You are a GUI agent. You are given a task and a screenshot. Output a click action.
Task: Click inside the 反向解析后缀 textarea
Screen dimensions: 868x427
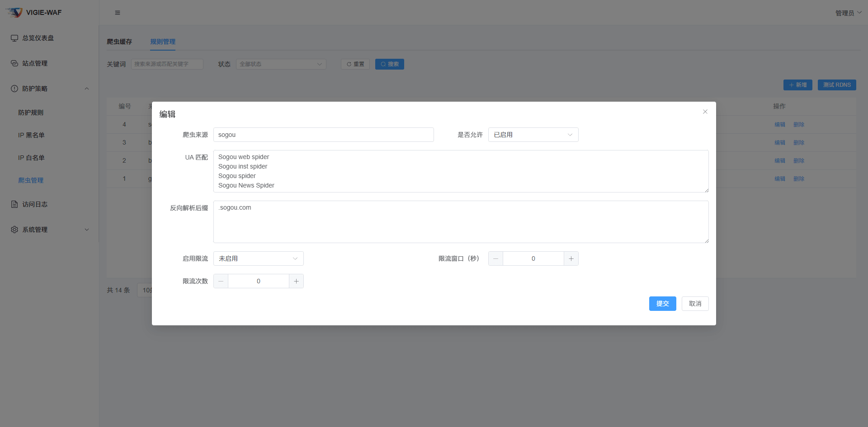(461, 222)
